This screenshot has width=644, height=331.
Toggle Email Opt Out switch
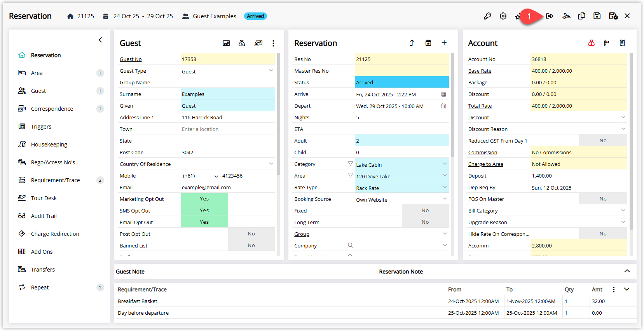coord(204,222)
